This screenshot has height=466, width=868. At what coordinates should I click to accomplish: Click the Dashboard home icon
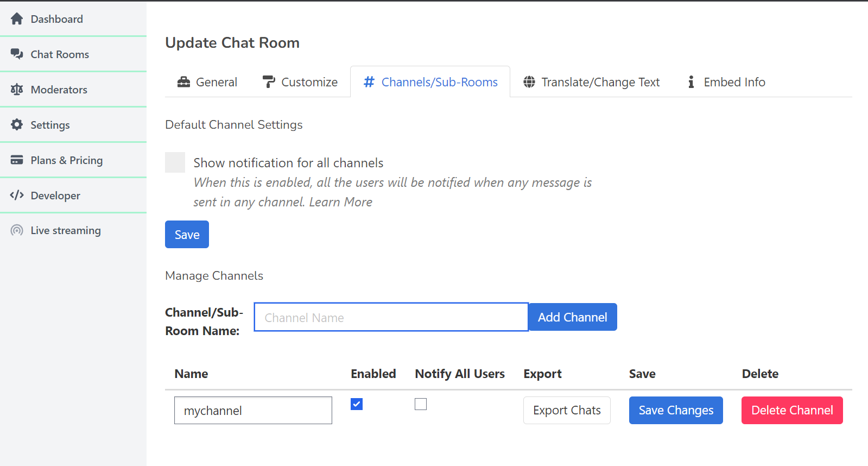(17, 19)
